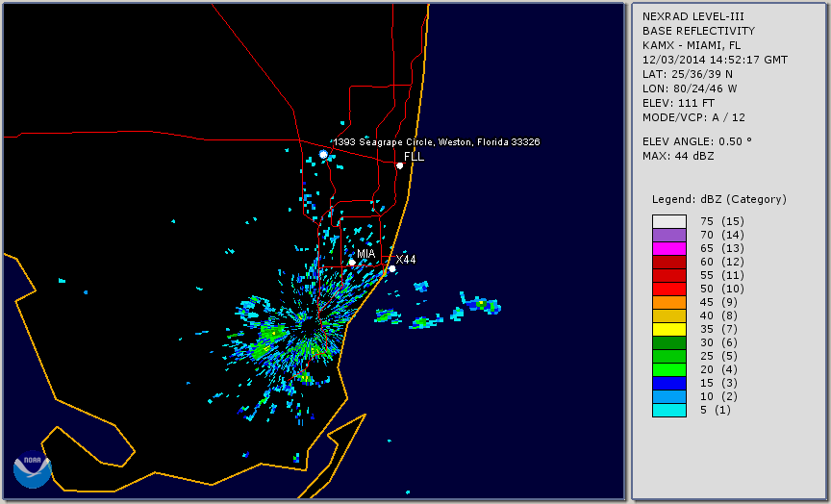Click the X44 map label
Screen dimensions: 831x504
(406, 259)
